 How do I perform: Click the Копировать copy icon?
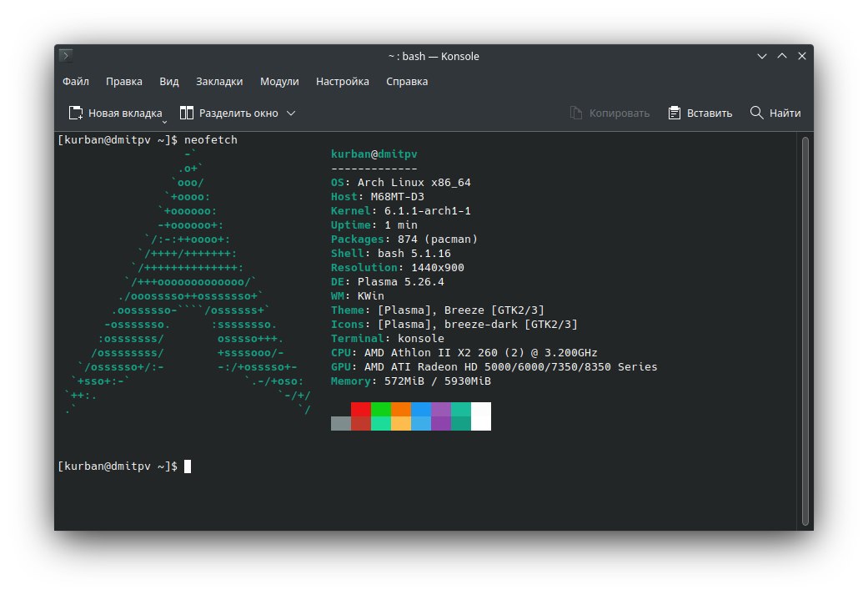tap(575, 113)
